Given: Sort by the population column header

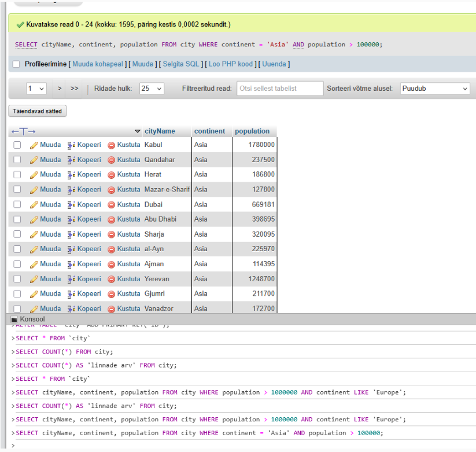Looking at the screenshot, I should click(x=252, y=131).
